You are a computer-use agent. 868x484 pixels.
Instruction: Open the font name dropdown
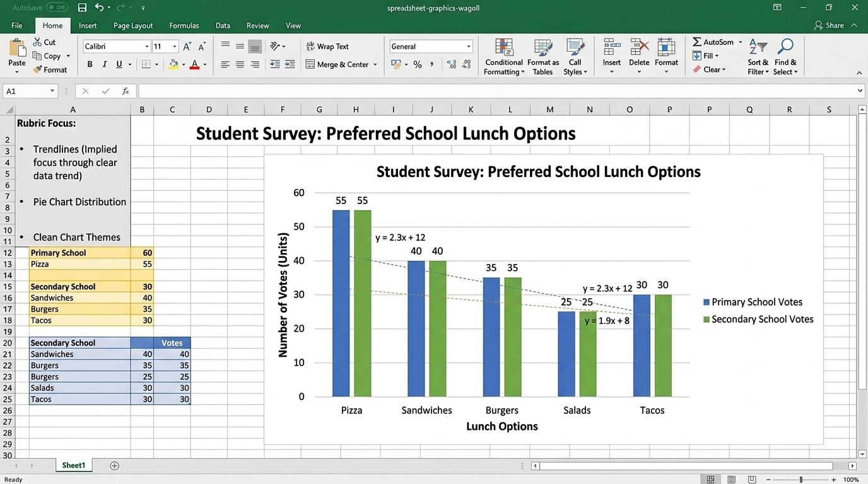[x=147, y=47]
